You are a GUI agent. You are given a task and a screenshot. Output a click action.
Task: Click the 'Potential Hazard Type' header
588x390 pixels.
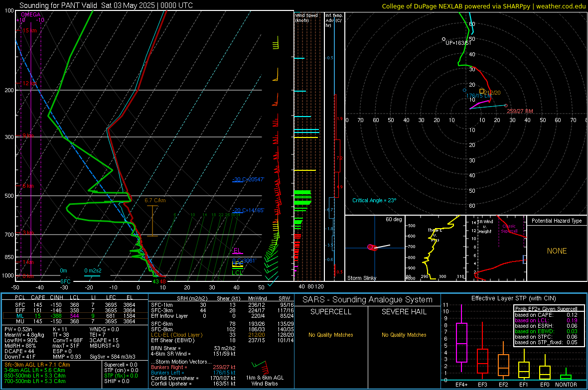click(557, 221)
